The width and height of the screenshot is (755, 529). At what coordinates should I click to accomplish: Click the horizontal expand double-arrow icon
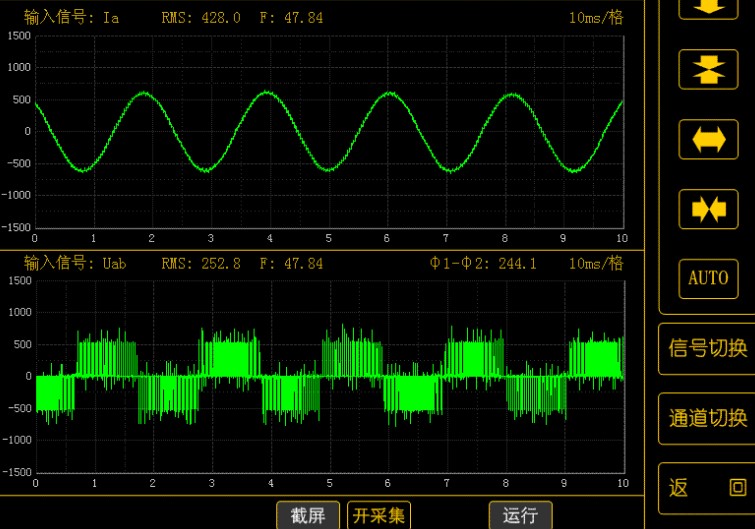click(x=708, y=139)
